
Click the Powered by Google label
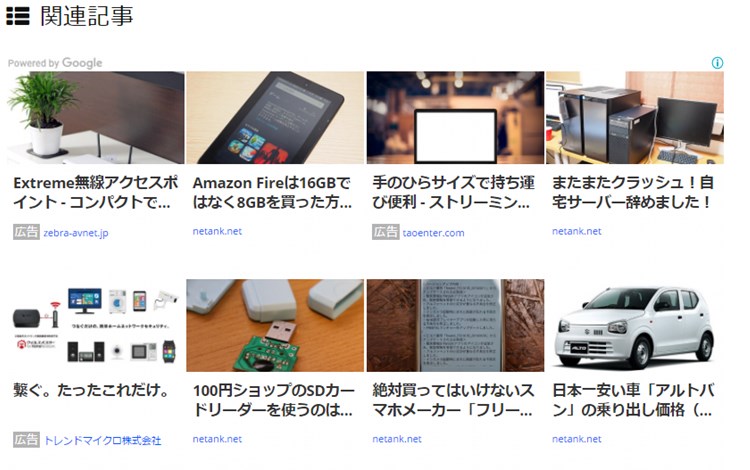click(55, 63)
